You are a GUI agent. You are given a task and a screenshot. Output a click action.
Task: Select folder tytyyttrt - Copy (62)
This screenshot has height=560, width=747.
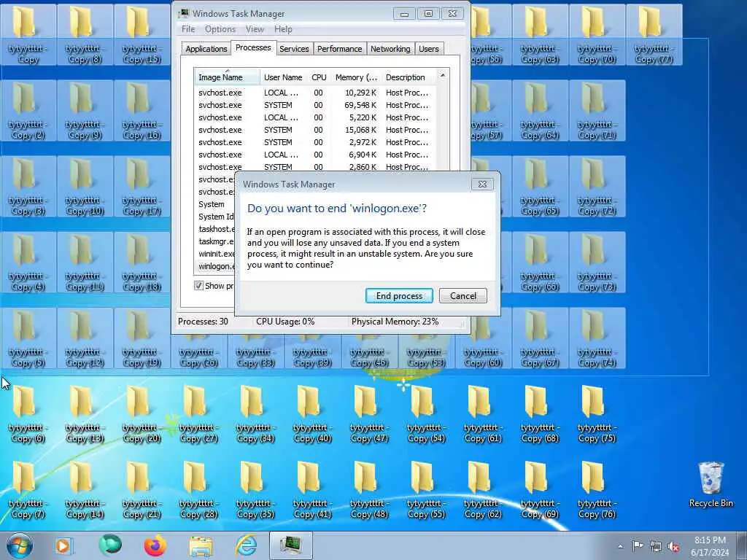tap(483, 491)
